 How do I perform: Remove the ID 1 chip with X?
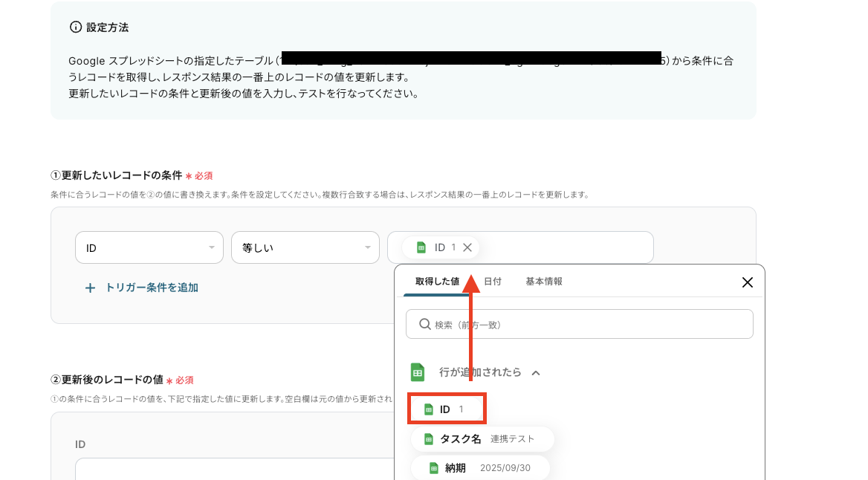pos(467,247)
